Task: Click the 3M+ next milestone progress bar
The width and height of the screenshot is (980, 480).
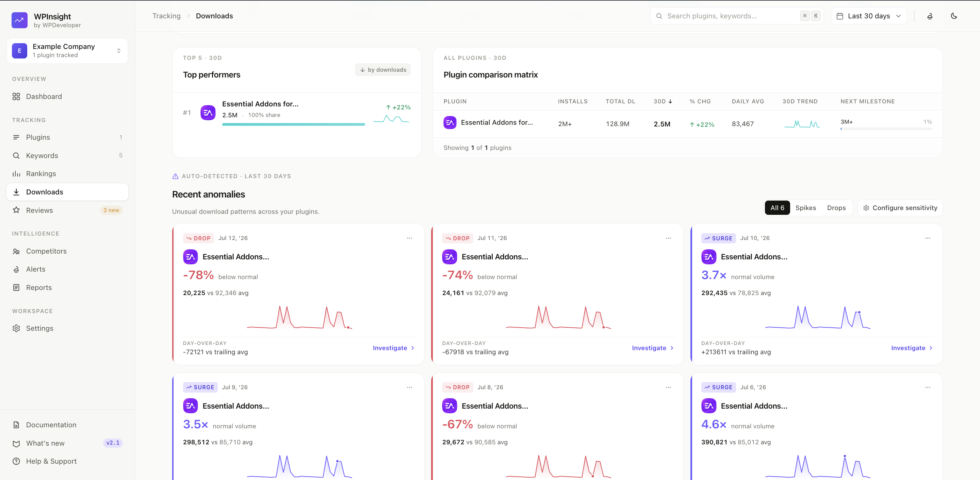Action: [886, 129]
